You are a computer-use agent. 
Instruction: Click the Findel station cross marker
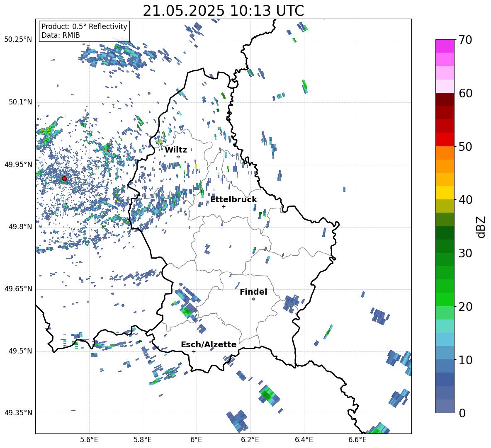[253, 299]
